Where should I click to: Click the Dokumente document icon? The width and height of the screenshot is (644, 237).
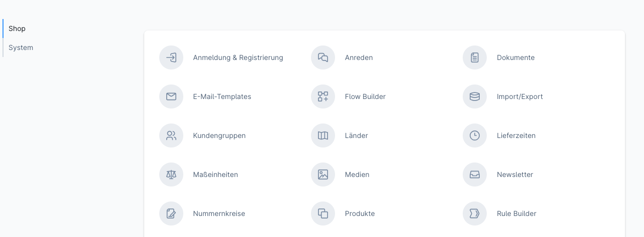(x=475, y=57)
